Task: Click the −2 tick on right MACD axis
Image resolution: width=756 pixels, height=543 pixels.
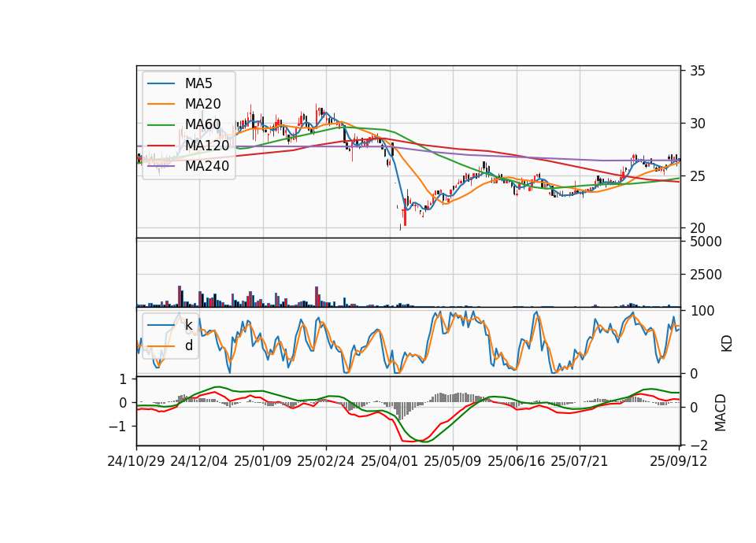Action: tap(699, 445)
